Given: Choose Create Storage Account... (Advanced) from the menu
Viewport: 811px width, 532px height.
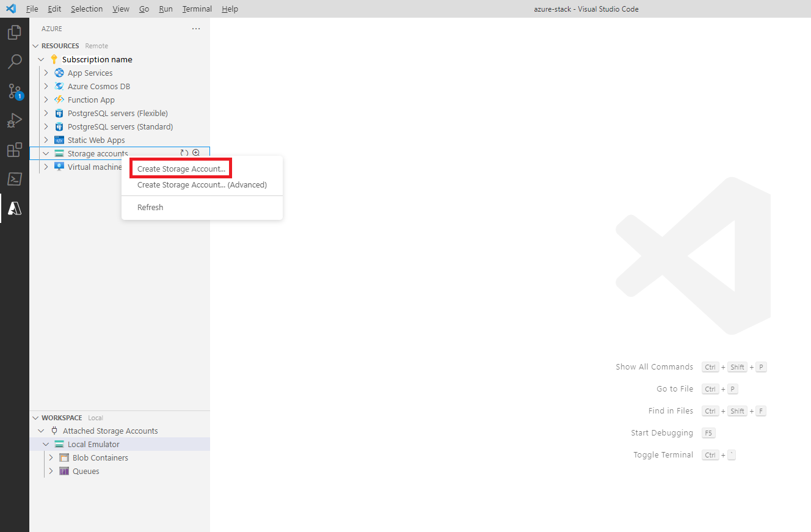Looking at the screenshot, I should tap(200, 184).
